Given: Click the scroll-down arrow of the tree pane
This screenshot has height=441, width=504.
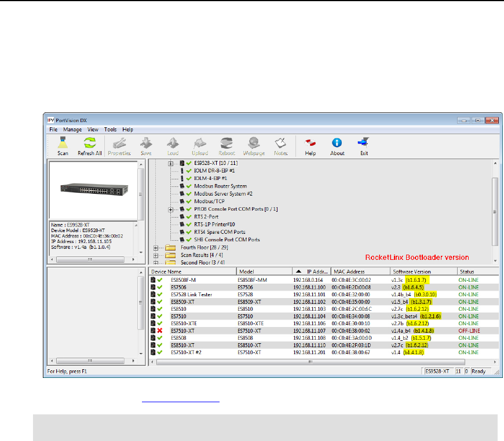Looking at the screenshot, I should [x=495, y=261].
